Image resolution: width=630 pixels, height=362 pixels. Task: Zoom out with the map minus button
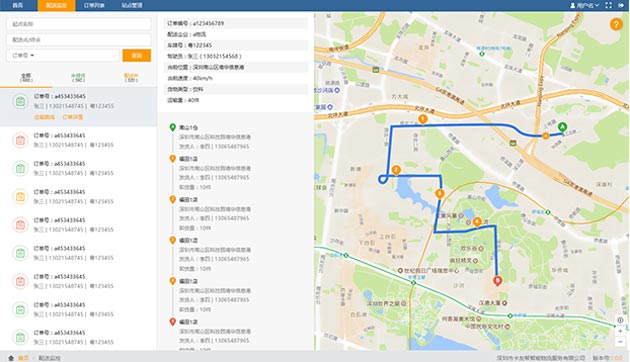pos(620,342)
